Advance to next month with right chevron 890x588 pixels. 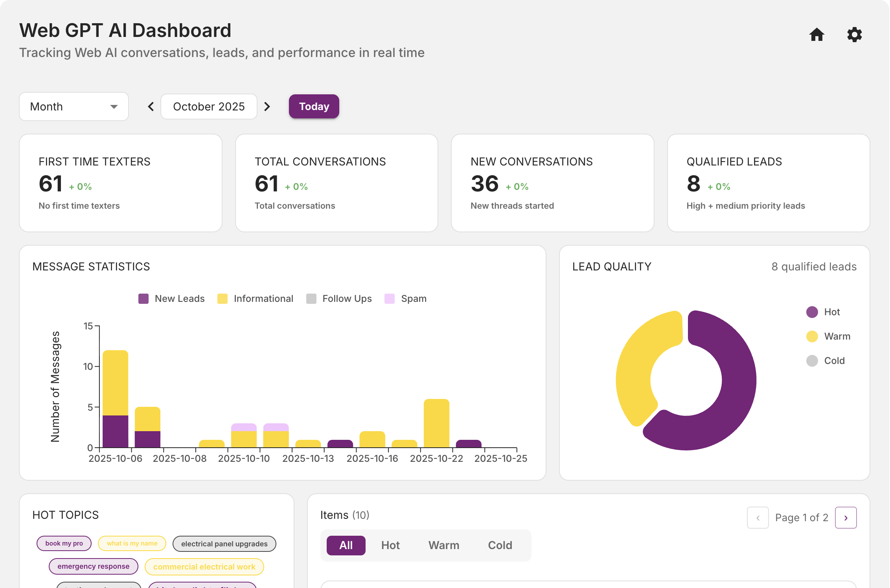click(267, 107)
